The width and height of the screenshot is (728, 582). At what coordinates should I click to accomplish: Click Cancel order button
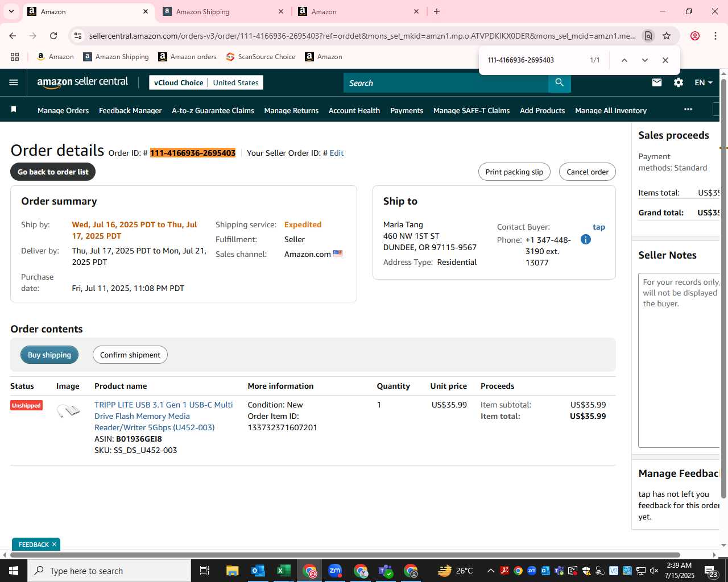pyautogui.click(x=588, y=172)
